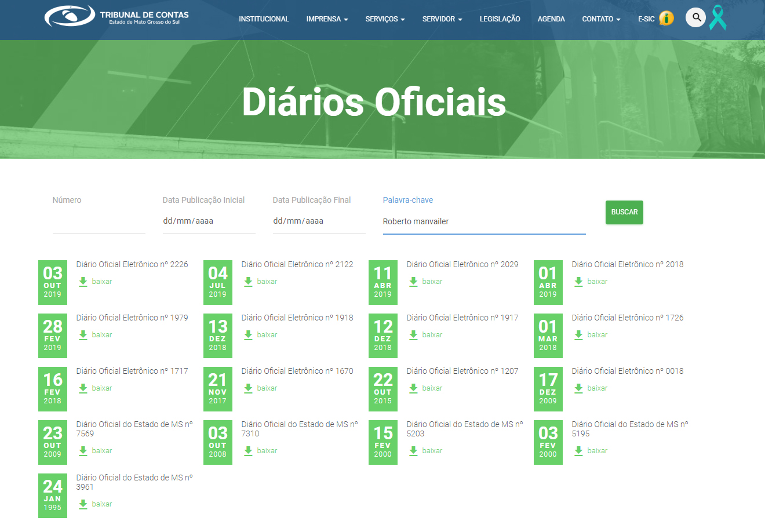The image size is (765, 532).
Task: Click title Diário Oficial do Estado nº 5203
Action: (465, 429)
